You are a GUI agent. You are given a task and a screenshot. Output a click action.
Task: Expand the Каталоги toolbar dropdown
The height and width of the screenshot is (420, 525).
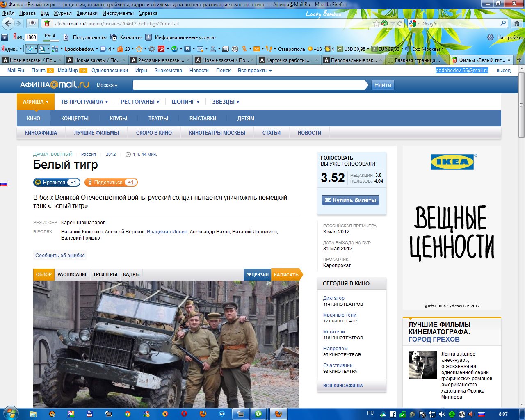tap(131, 37)
